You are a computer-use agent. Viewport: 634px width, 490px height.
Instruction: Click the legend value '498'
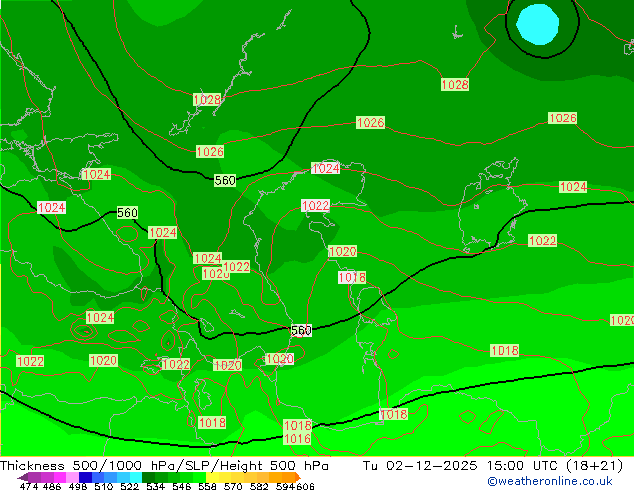point(78,486)
